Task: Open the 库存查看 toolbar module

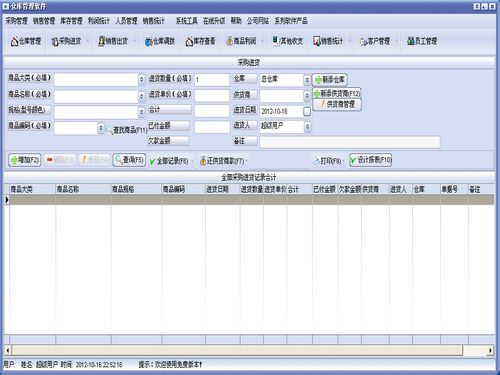Action: (200, 41)
